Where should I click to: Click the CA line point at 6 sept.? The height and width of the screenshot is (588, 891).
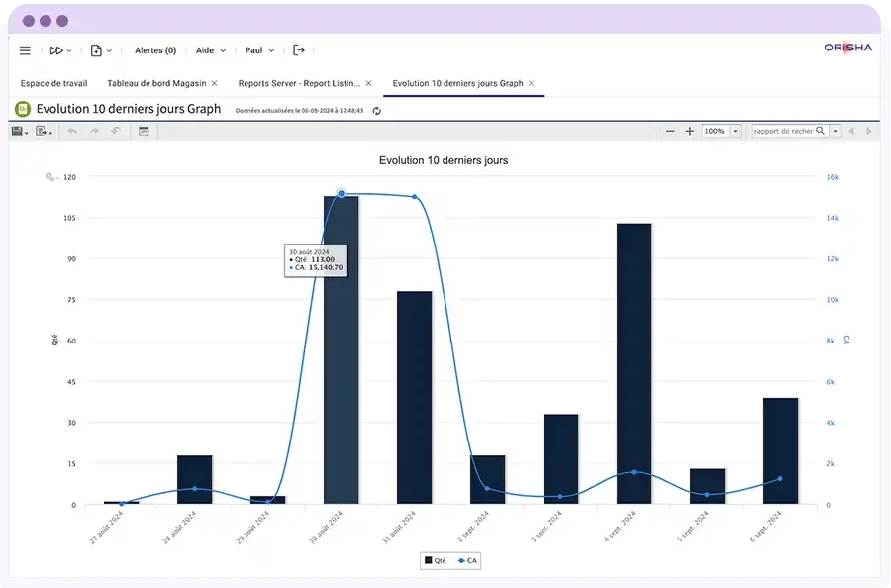[x=780, y=479]
